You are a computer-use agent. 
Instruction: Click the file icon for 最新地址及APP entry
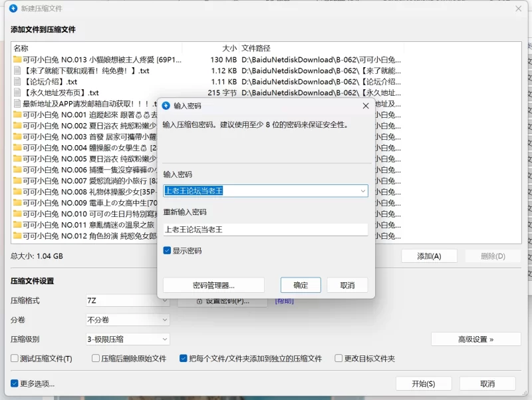tap(17, 104)
